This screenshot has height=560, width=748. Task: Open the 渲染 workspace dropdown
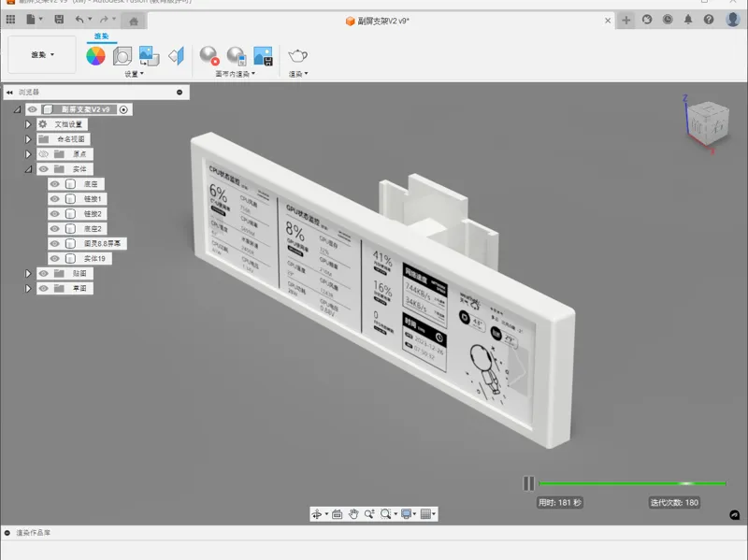[x=42, y=54]
